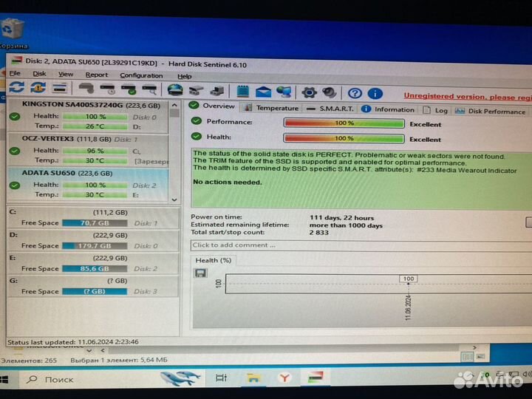Click the Unregistered version link
The image size is (532, 399).
pyautogui.click(x=468, y=96)
